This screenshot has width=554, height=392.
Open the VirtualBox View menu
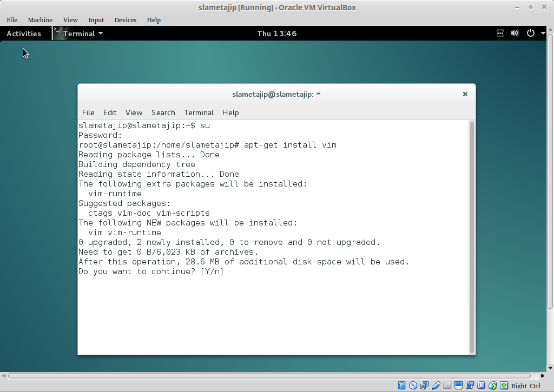pos(70,20)
